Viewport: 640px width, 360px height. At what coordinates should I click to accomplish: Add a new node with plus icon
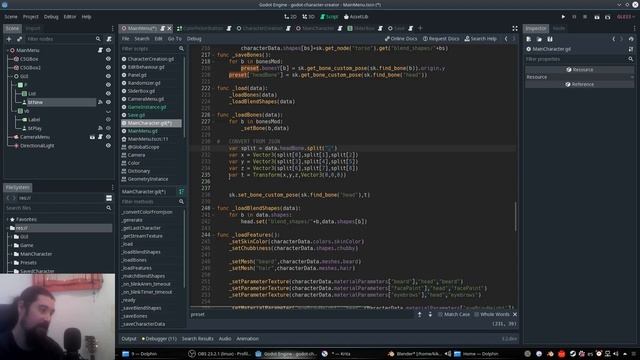pos(9,39)
